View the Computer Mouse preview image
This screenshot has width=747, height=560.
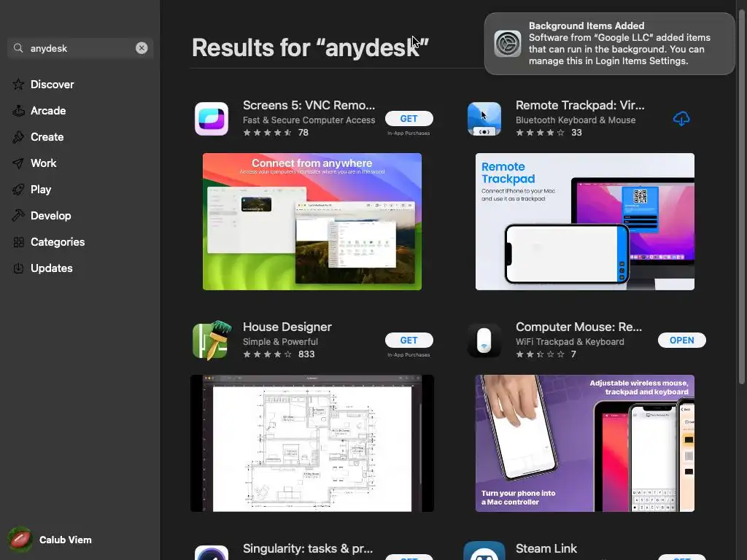point(584,443)
